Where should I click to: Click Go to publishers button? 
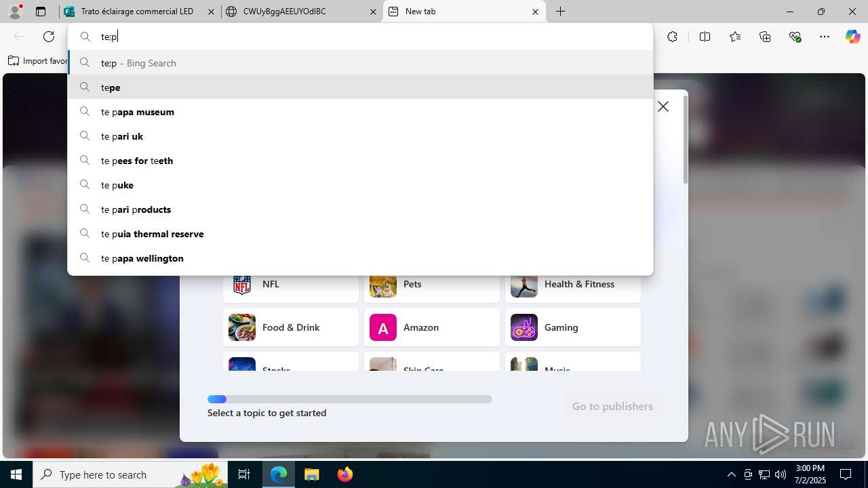(x=612, y=406)
